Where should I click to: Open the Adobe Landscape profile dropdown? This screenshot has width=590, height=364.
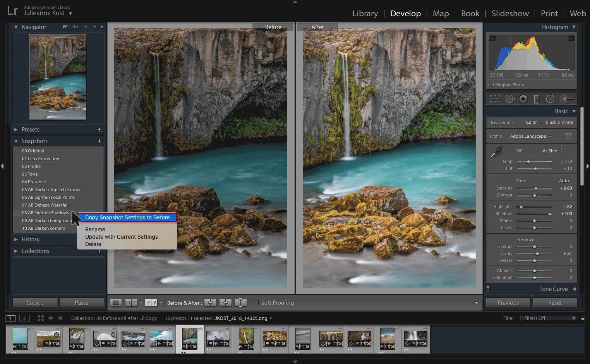coord(530,136)
